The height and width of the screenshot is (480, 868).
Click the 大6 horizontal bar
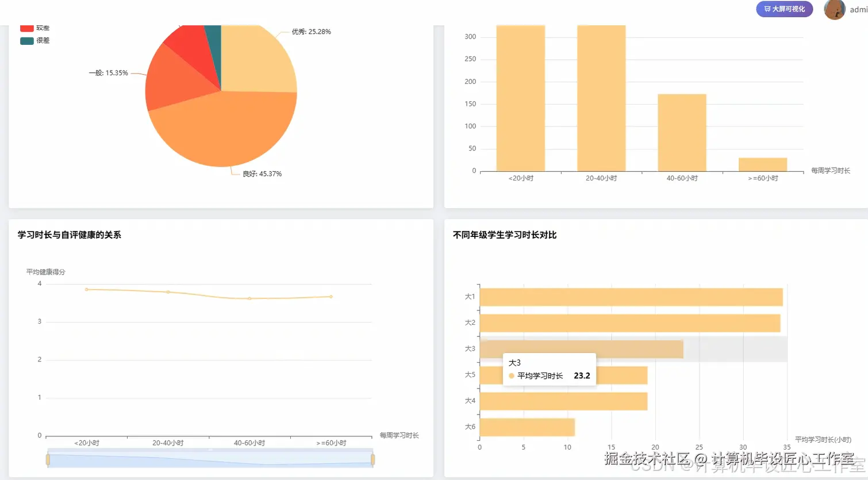527,427
